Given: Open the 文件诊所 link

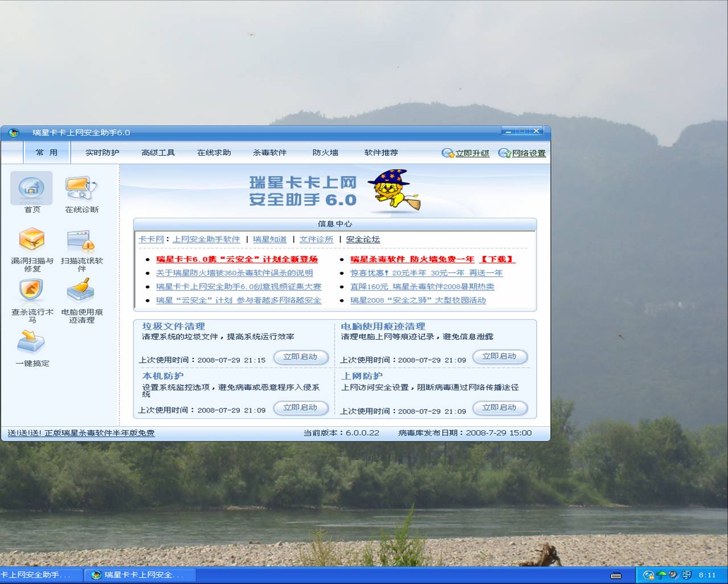Looking at the screenshot, I should point(316,239).
